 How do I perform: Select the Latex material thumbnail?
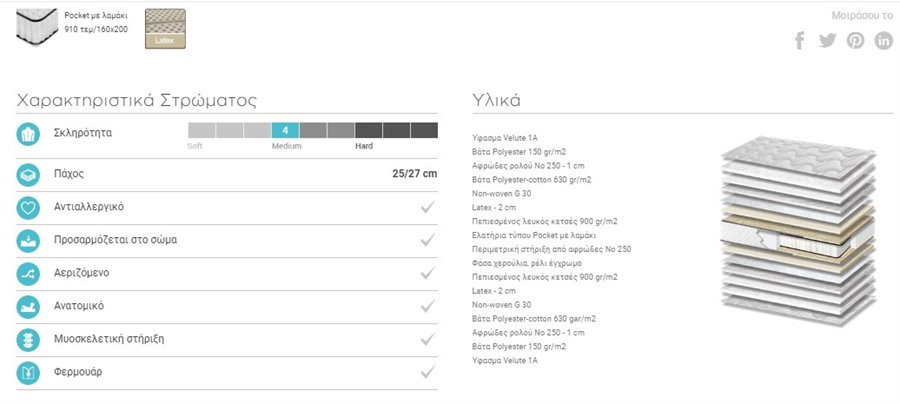(x=165, y=29)
